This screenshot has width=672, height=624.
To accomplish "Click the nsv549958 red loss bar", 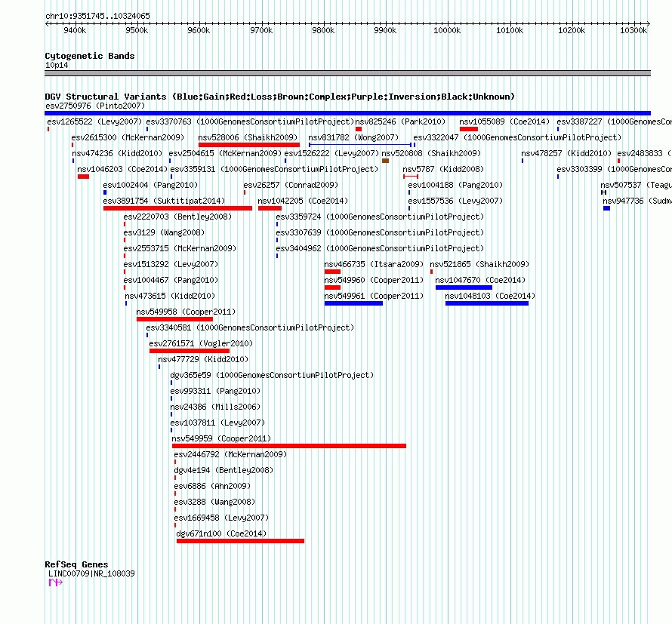I will point(175,319).
